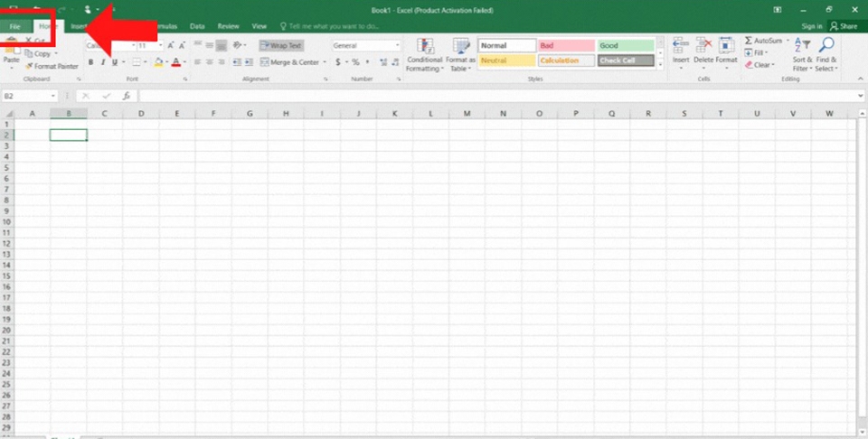Decrease indent icon
868x439 pixels.
pyautogui.click(x=237, y=62)
